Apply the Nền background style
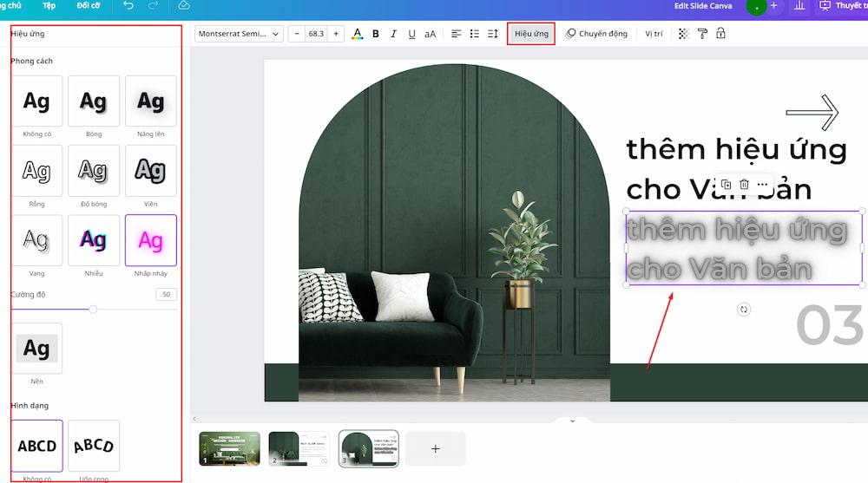Viewport: 868px width, 483px height. (37, 349)
